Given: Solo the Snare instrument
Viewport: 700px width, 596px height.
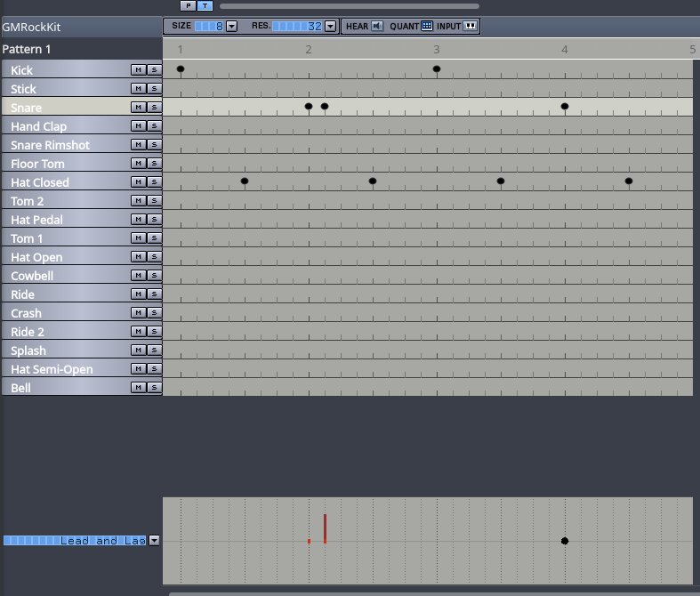Looking at the screenshot, I should (x=154, y=107).
